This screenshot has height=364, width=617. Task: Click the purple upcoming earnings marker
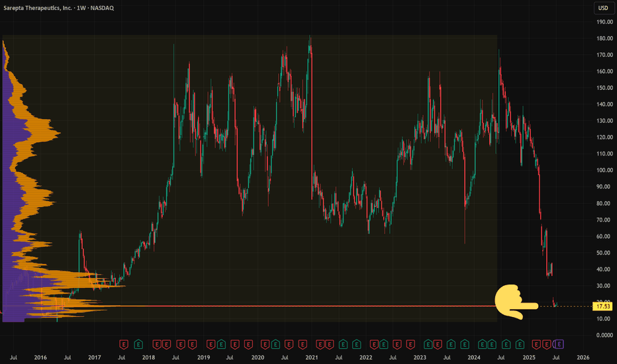pos(559,345)
